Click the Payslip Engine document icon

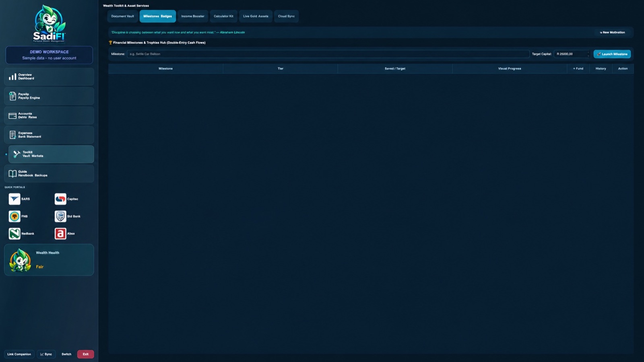12,96
